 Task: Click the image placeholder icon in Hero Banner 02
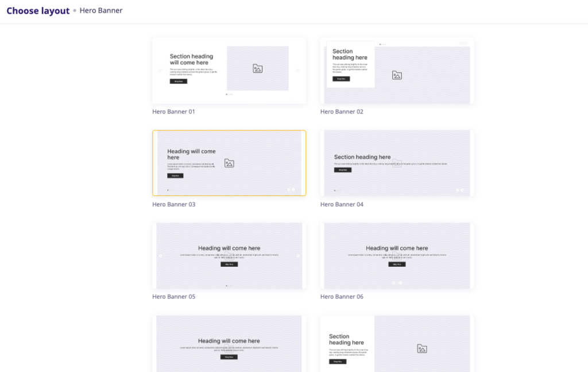(x=397, y=75)
